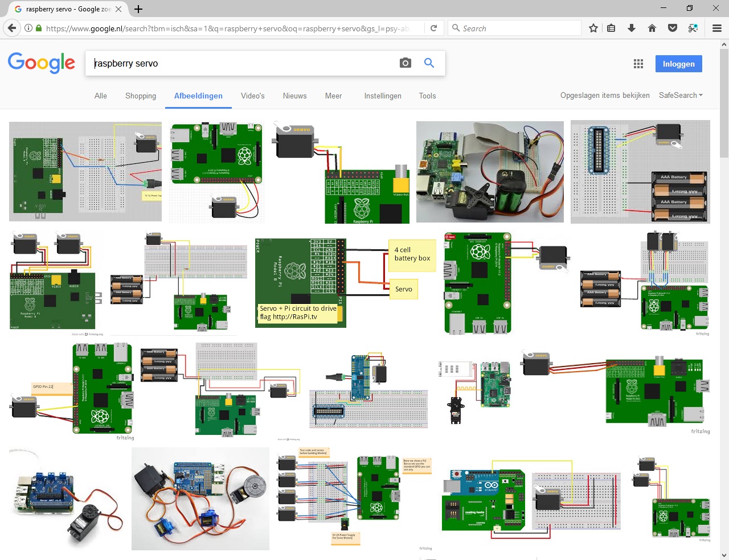Click scrollbar down arrow at bottom
This screenshot has width=729, height=560.
click(724, 555)
